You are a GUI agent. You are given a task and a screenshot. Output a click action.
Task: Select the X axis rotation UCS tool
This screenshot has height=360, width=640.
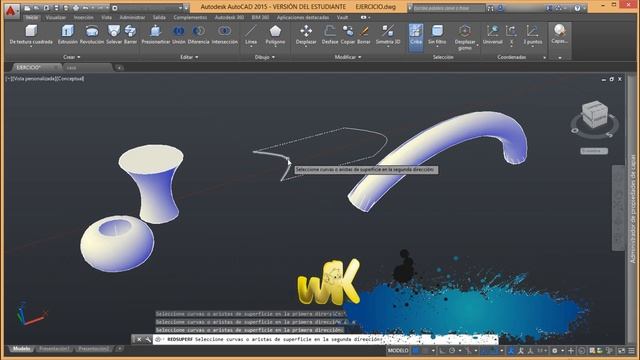tap(511, 34)
